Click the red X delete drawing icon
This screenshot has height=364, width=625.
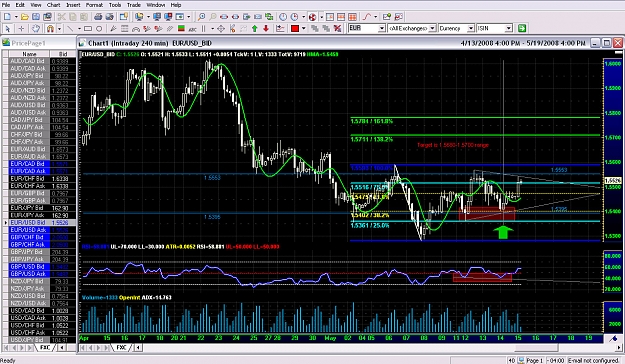[337, 29]
